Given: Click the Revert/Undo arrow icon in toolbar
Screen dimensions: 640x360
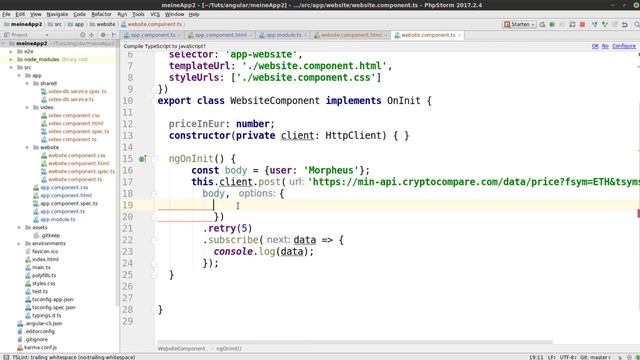Looking at the screenshot, I should (x=624, y=24).
